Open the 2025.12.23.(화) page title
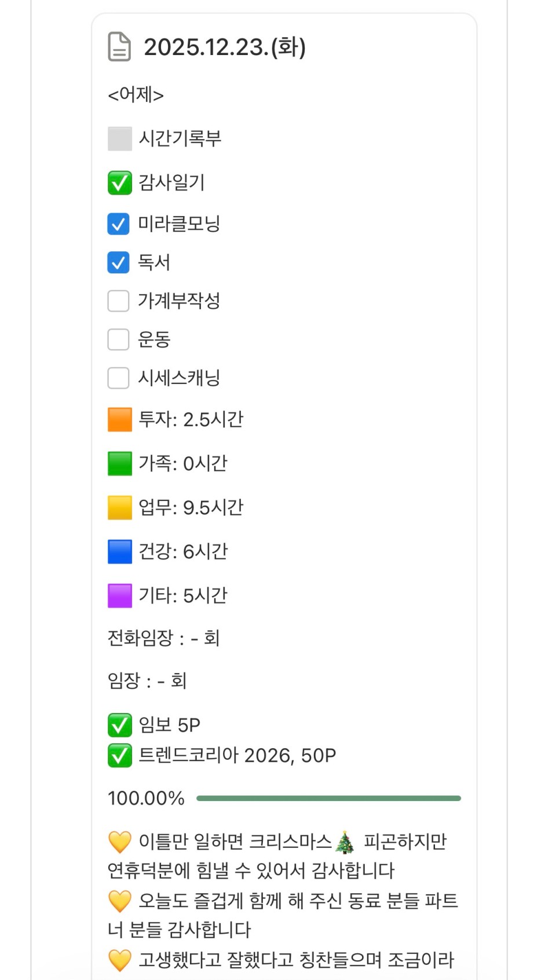Image resolution: width=541 pixels, height=980 pixels. 225,47
